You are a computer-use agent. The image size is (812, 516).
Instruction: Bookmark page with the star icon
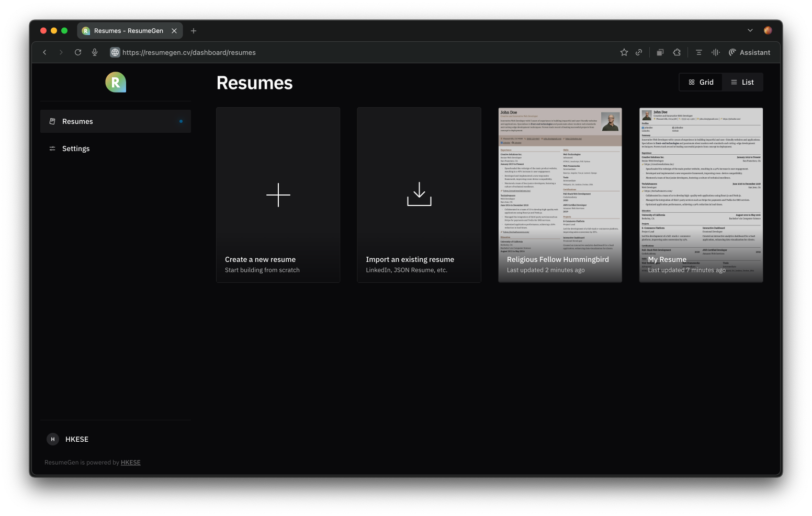(x=624, y=52)
